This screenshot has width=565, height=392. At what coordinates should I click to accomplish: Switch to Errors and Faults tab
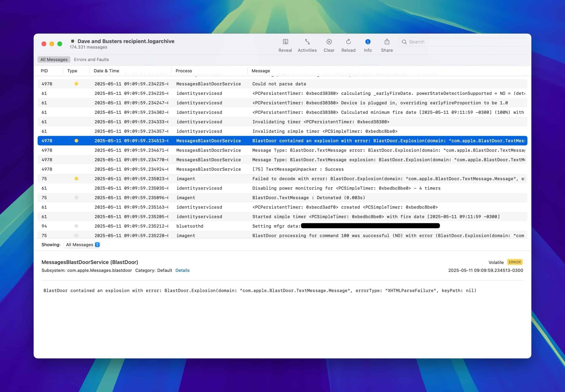click(91, 59)
